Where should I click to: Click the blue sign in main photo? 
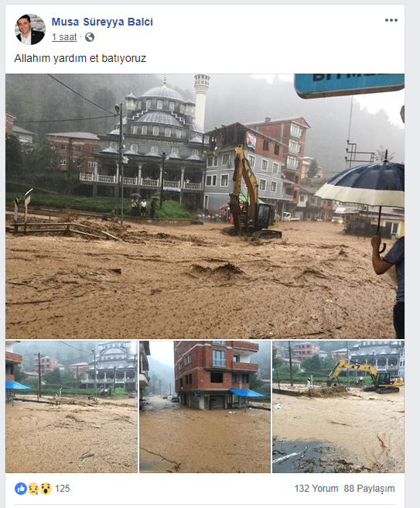click(349, 85)
